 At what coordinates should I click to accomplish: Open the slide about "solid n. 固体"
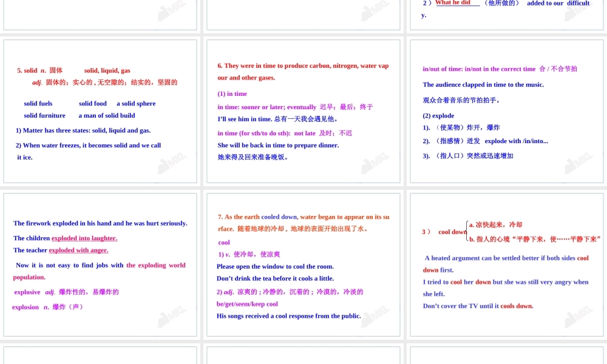(x=100, y=112)
